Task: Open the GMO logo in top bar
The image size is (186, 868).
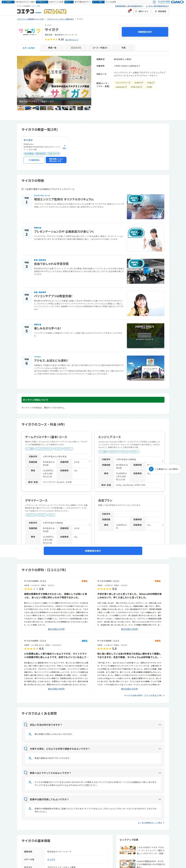Action: (x=177, y=2)
